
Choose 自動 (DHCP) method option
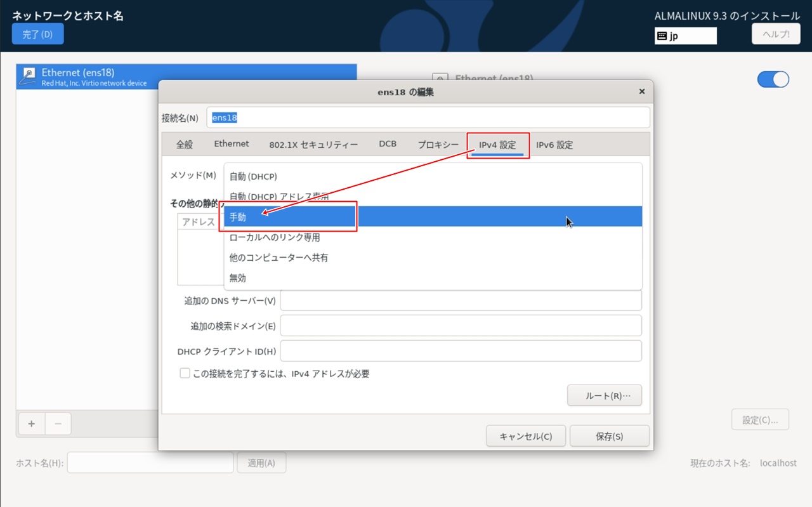click(253, 176)
